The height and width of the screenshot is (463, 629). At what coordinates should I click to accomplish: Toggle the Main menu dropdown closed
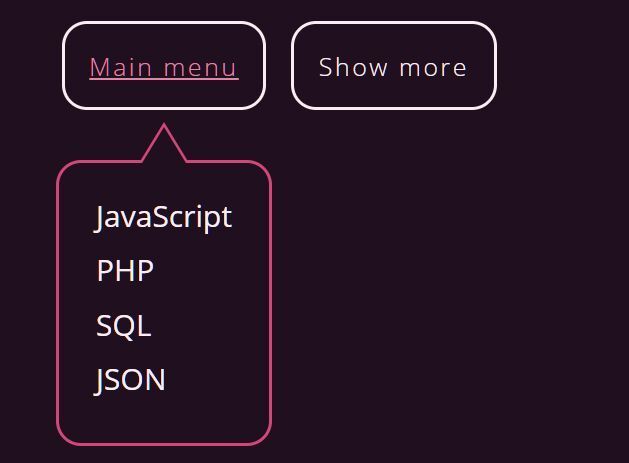click(x=164, y=65)
